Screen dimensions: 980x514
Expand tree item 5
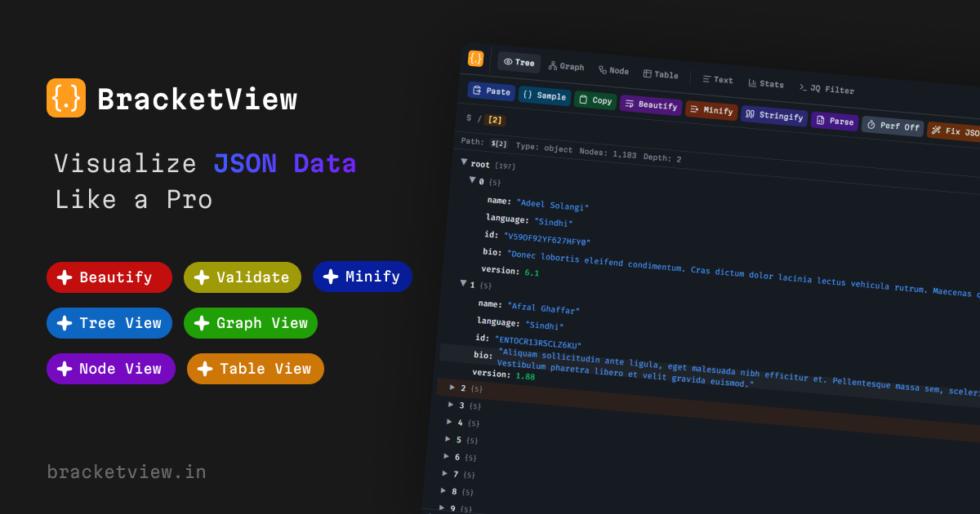tap(448, 438)
